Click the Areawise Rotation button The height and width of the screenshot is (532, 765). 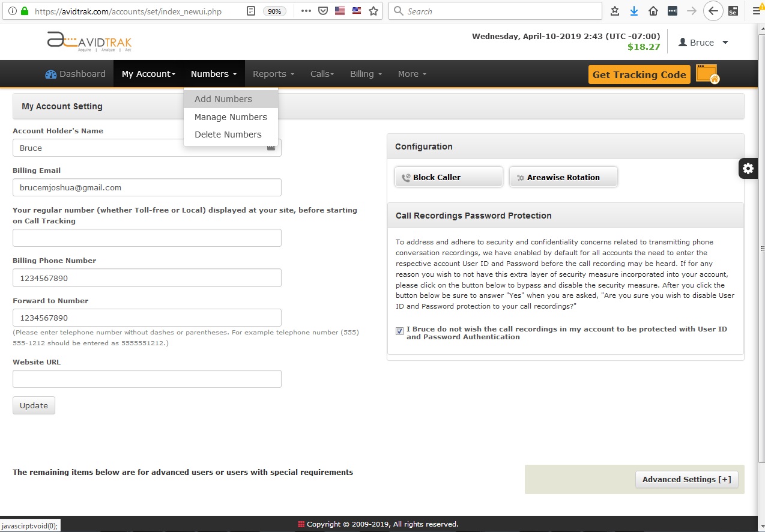click(563, 177)
